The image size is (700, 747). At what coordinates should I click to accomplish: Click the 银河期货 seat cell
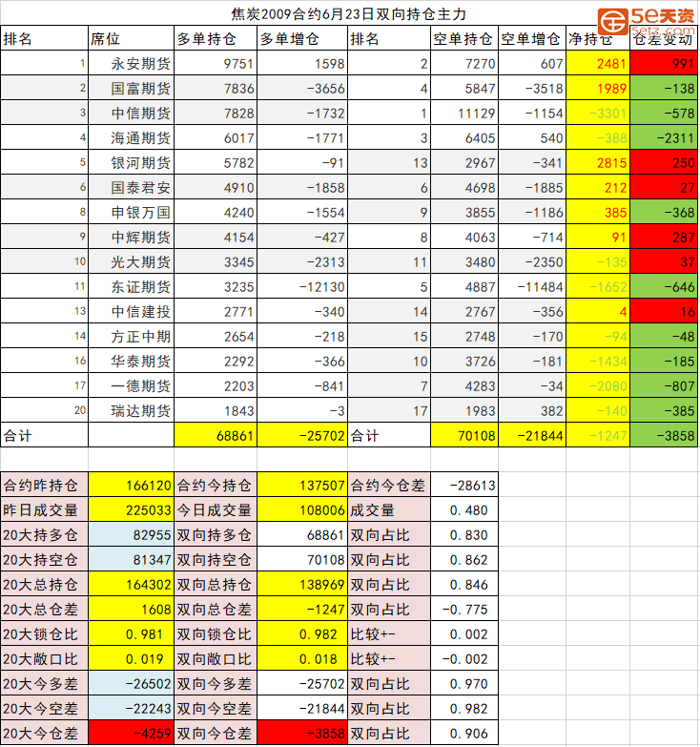[131, 162]
